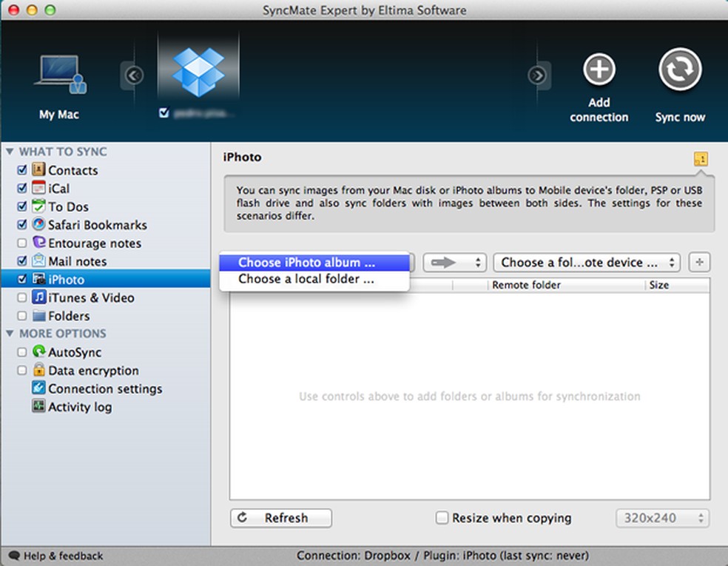728x566 pixels.
Task: Select the Contacts sidebar icon
Action: coord(38,169)
